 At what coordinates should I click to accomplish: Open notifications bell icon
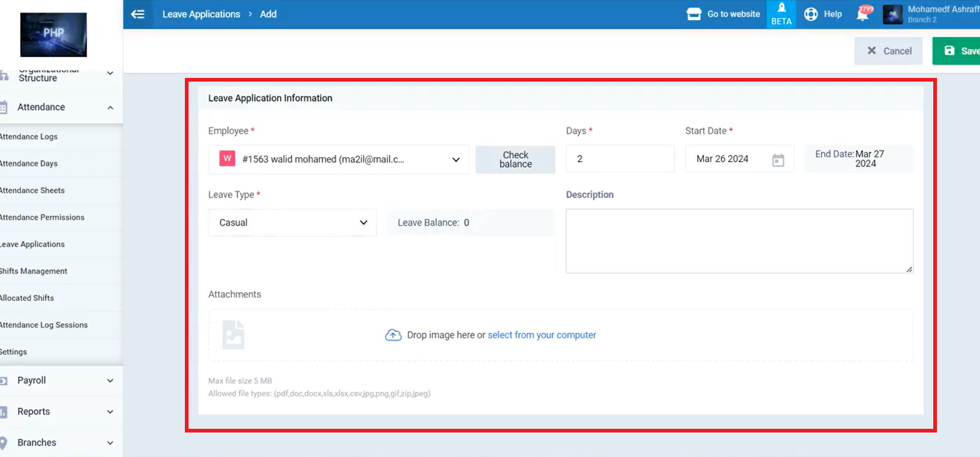point(863,14)
